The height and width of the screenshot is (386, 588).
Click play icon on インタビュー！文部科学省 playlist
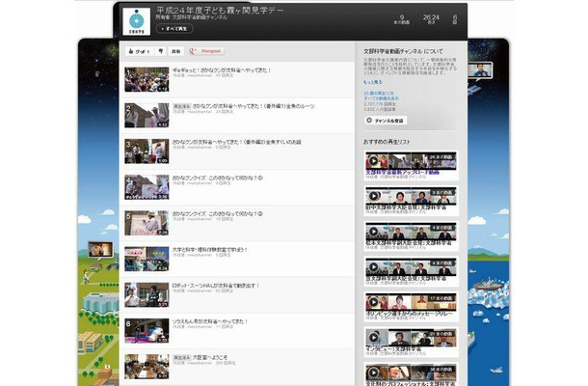tap(373, 337)
